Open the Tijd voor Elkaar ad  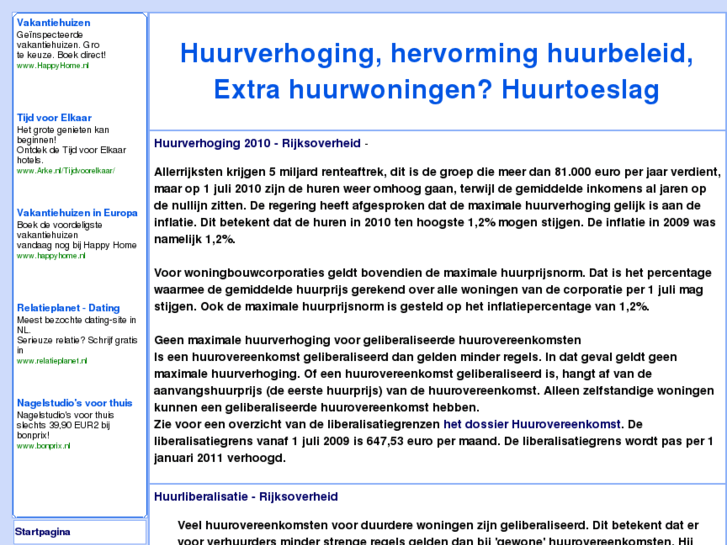tap(54, 118)
